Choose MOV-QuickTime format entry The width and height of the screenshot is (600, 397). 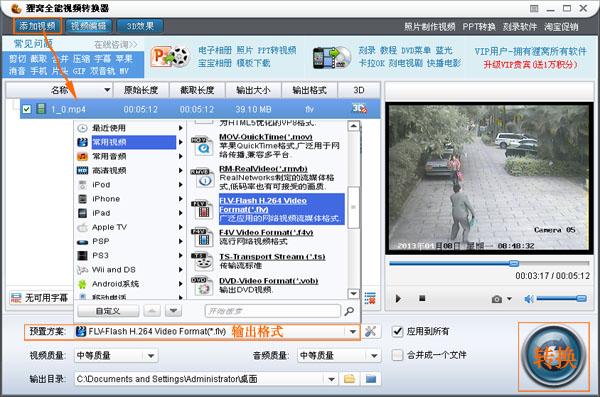[269, 146]
